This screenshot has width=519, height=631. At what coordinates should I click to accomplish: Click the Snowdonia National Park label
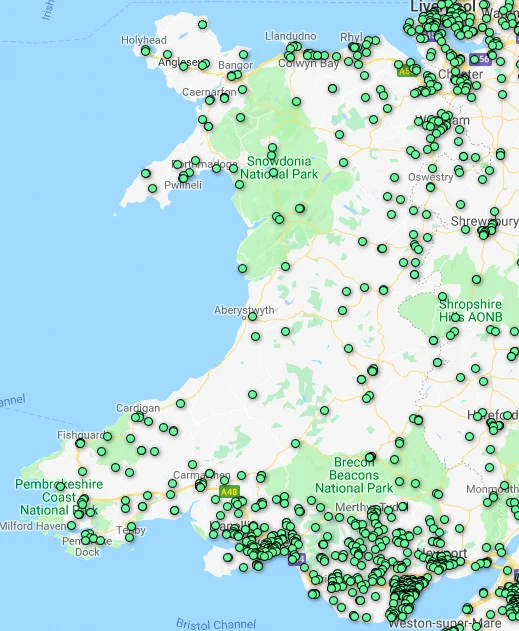[279, 167]
